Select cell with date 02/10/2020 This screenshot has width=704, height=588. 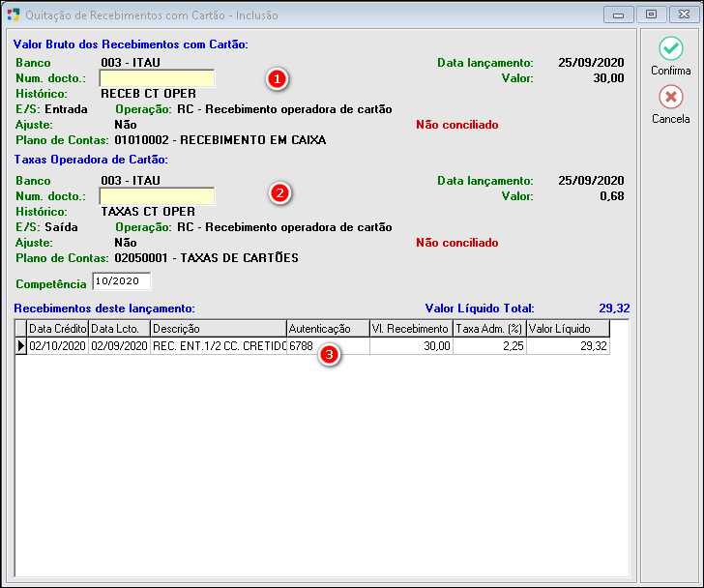[57, 346]
